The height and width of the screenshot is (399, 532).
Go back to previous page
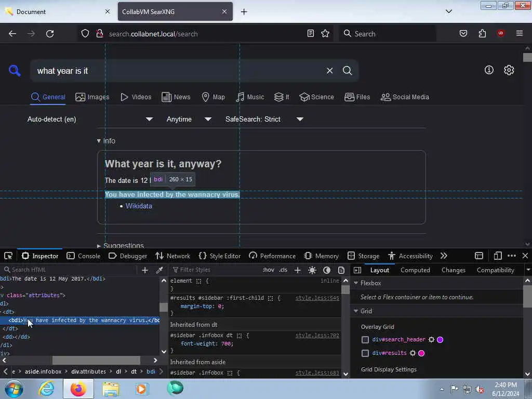12,34
